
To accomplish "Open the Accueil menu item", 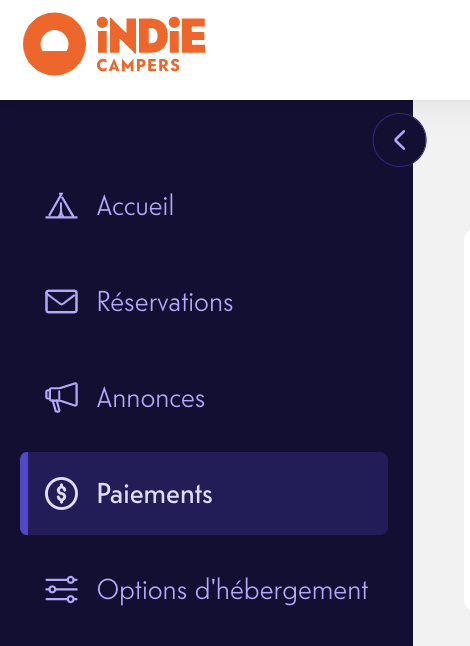I will [136, 206].
